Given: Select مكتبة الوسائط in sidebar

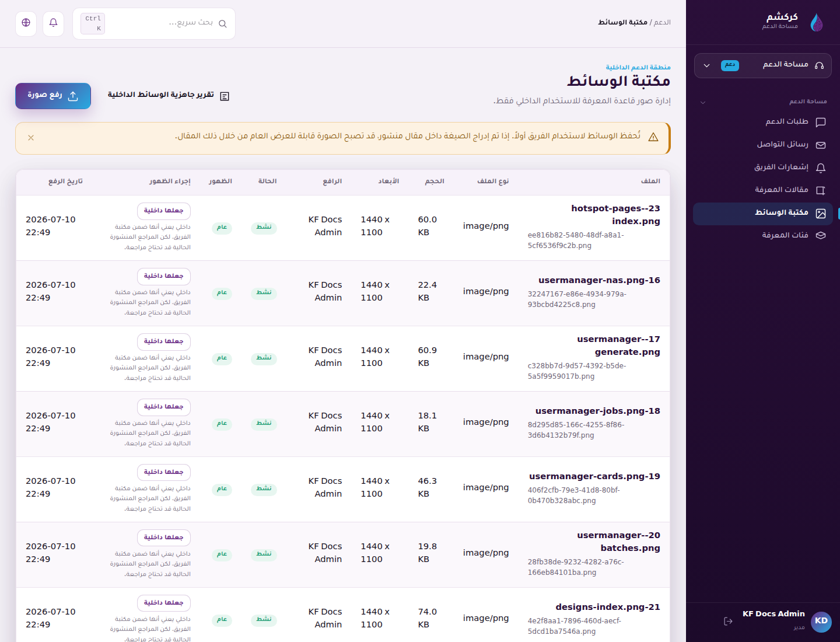Looking at the screenshot, I should coord(763,213).
